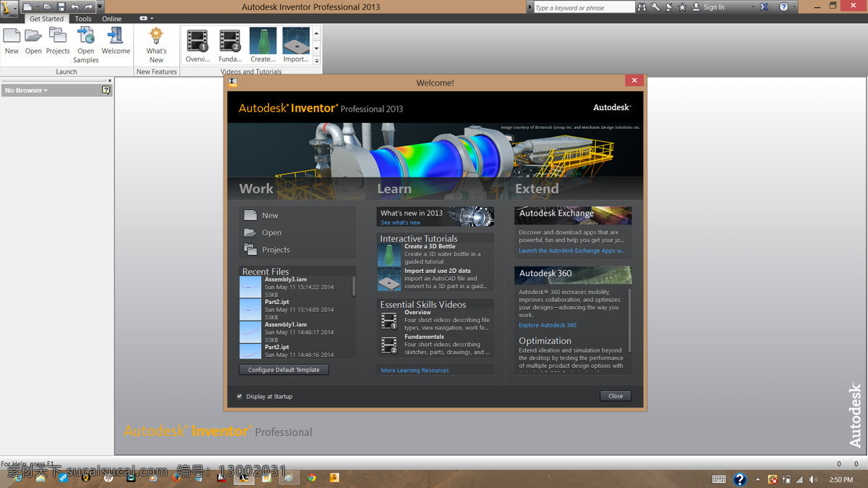Expand the quick access toolbar customize dropdown
868x488 pixels.
(100, 7)
